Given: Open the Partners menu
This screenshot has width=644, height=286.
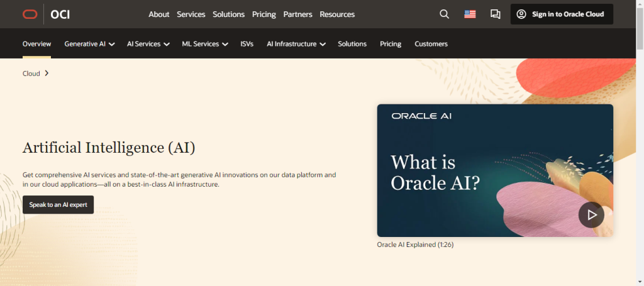Looking at the screenshot, I should pos(297,14).
